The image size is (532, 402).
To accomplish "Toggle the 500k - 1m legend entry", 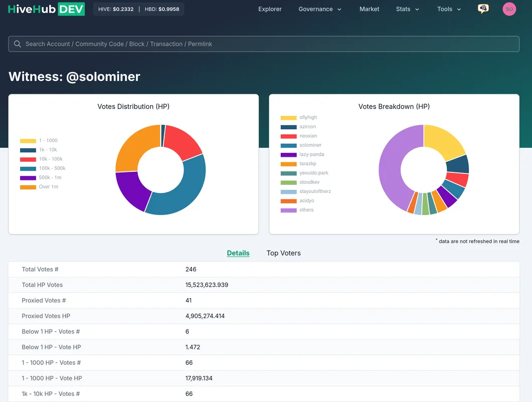I will click(x=41, y=177).
